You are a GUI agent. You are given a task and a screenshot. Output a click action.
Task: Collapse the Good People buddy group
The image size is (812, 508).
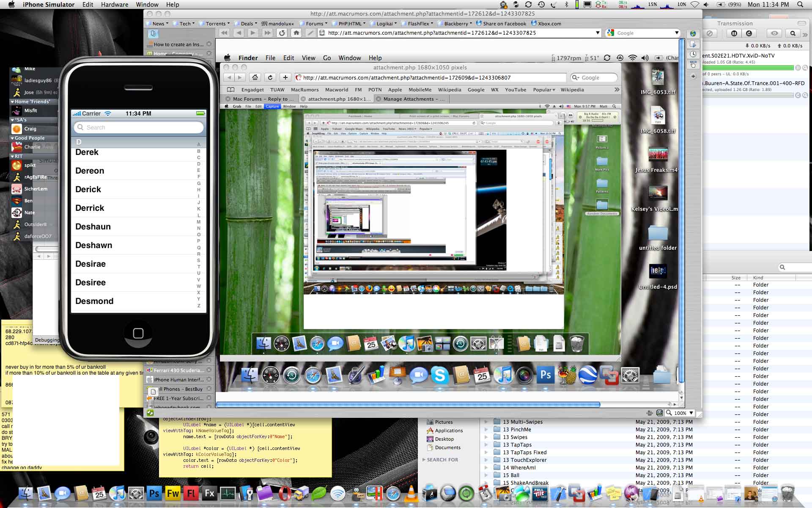(12, 138)
